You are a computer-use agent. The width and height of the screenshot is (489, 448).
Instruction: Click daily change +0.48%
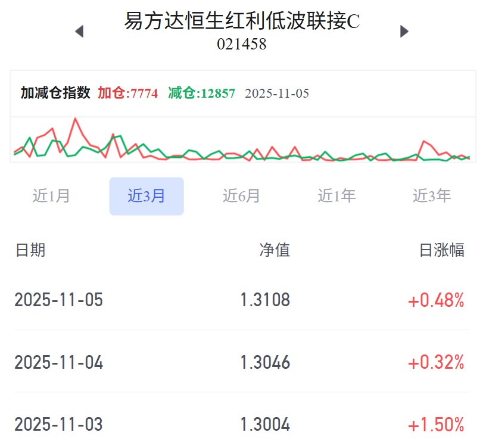coord(436,300)
